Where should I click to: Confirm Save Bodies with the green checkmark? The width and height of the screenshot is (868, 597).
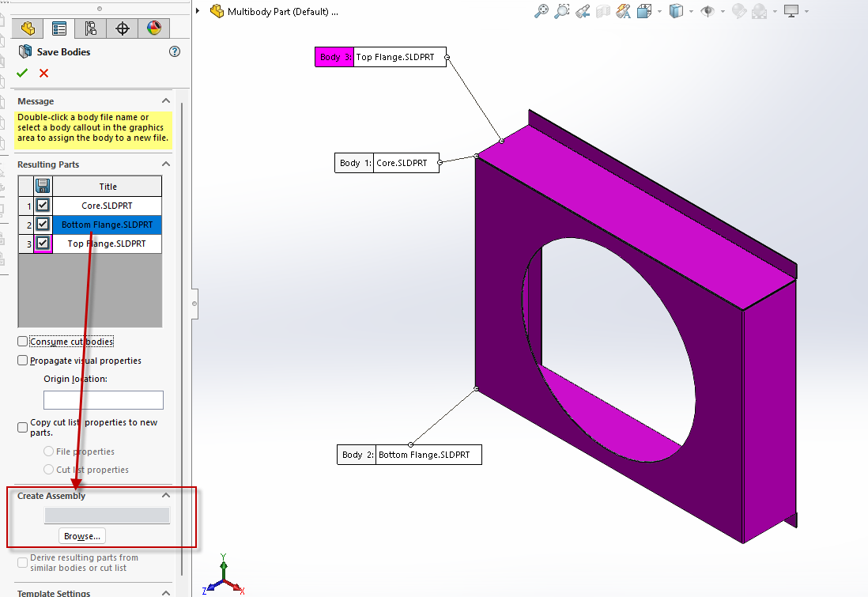coord(21,73)
